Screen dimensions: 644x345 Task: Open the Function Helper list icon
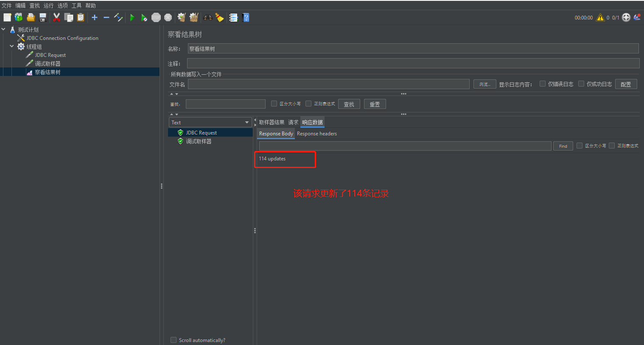coord(233,17)
